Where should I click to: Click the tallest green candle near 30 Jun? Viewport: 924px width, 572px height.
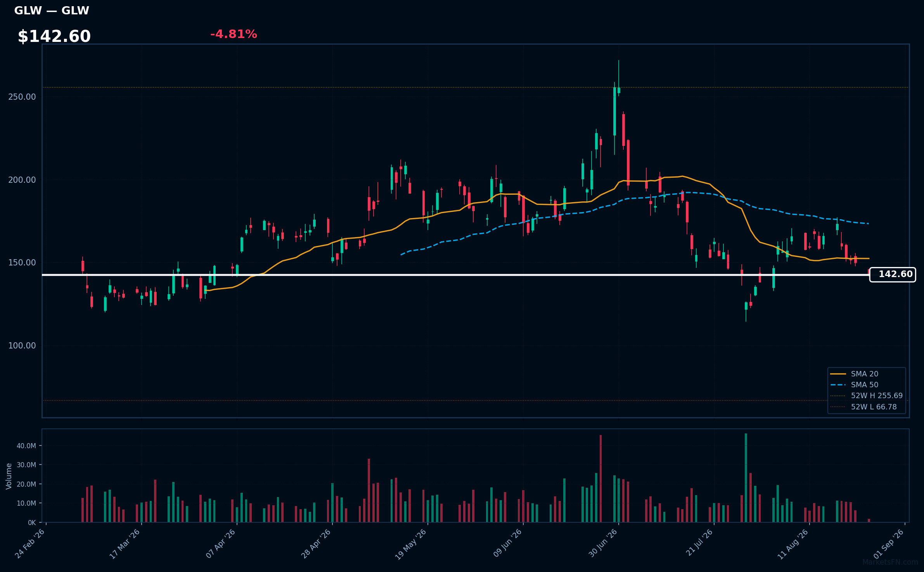click(x=614, y=111)
